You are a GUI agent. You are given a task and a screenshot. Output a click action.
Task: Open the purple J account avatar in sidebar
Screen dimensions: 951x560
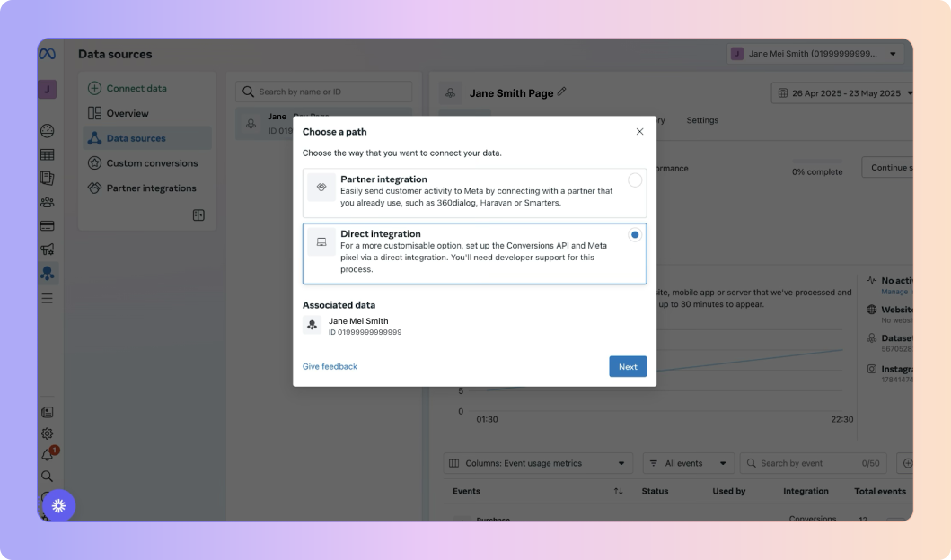coord(48,89)
